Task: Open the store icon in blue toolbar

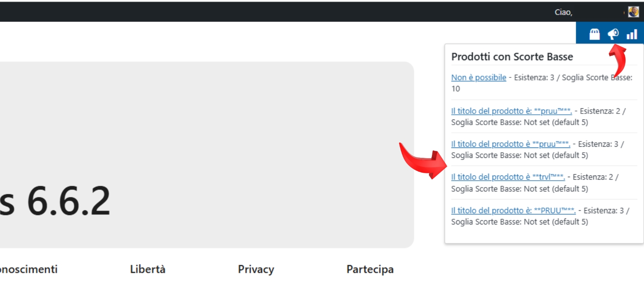Action: (594, 34)
